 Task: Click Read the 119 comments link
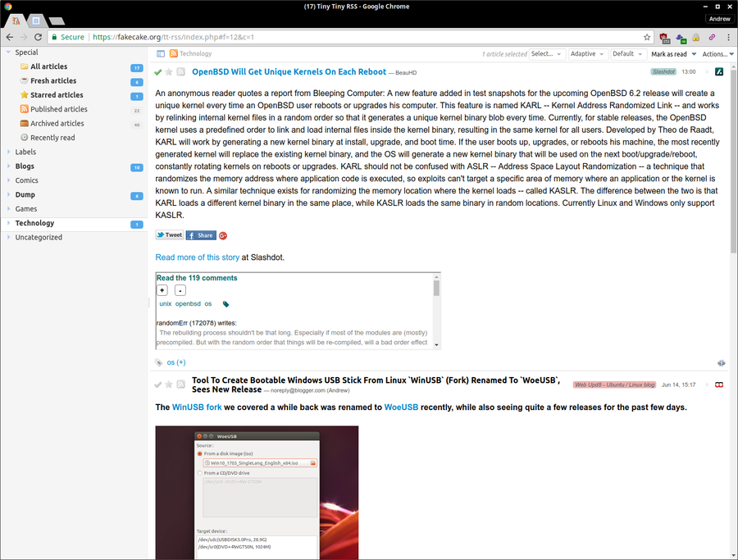point(197,278)
